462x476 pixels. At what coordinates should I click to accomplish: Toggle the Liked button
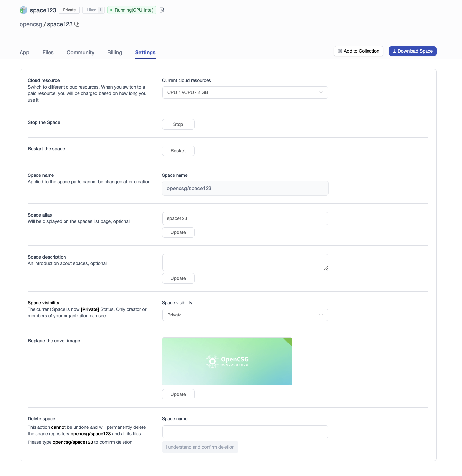point(93,10)
